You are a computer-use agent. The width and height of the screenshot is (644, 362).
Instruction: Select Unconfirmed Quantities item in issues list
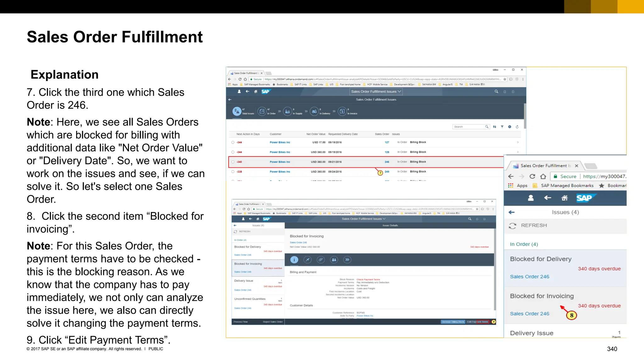pyautogui.click(x=258, y=303)
